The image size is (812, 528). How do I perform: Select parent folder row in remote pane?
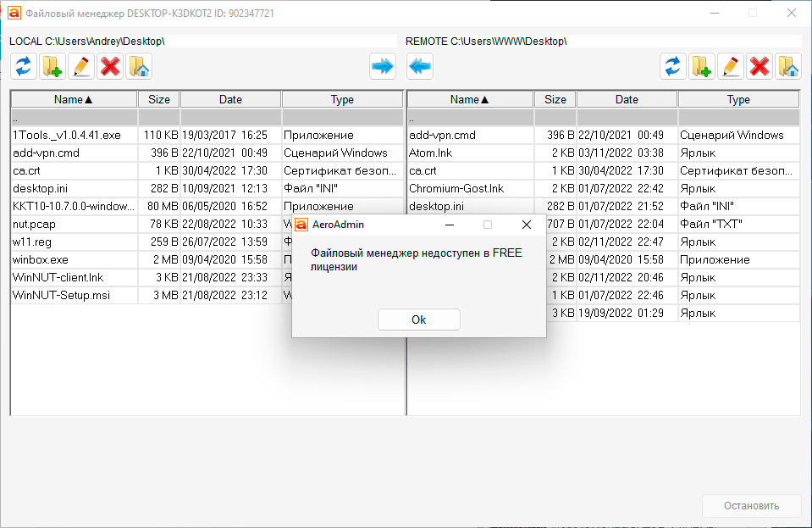(604, 118)
